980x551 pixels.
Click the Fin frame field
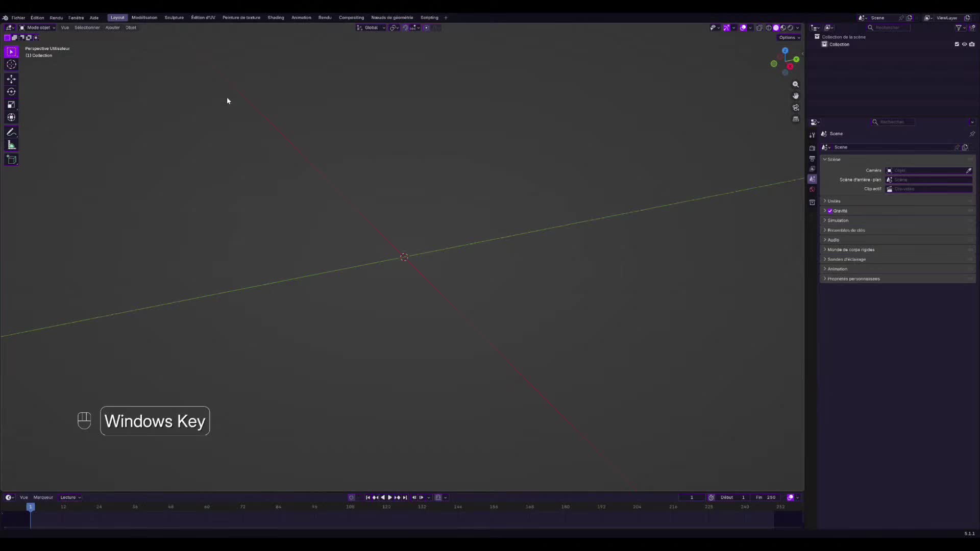point(766,497)
